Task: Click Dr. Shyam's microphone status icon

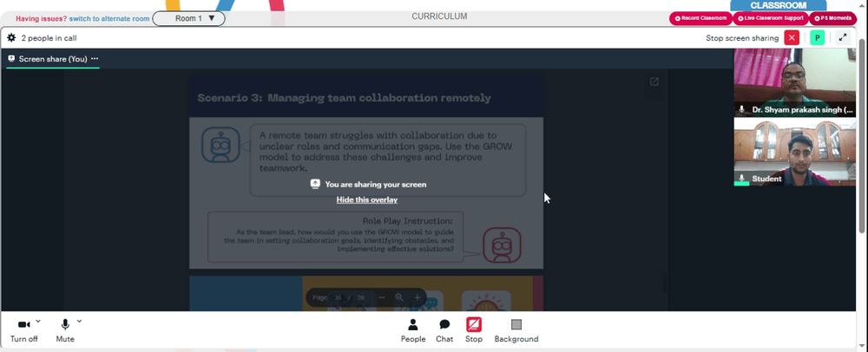Action: point(742,109)
